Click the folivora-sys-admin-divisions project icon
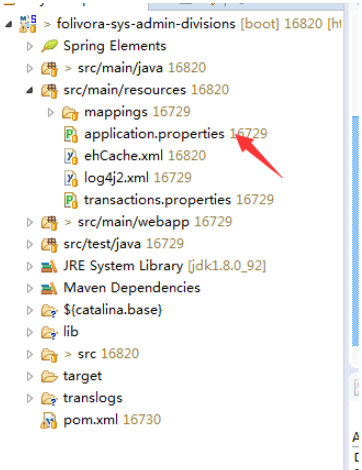 (28, 24)
